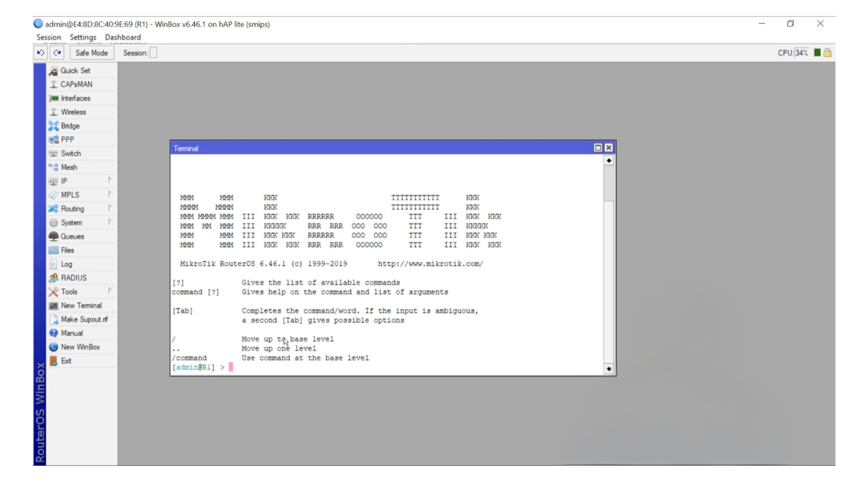Open the Interfaces list

tap(75, 98)
